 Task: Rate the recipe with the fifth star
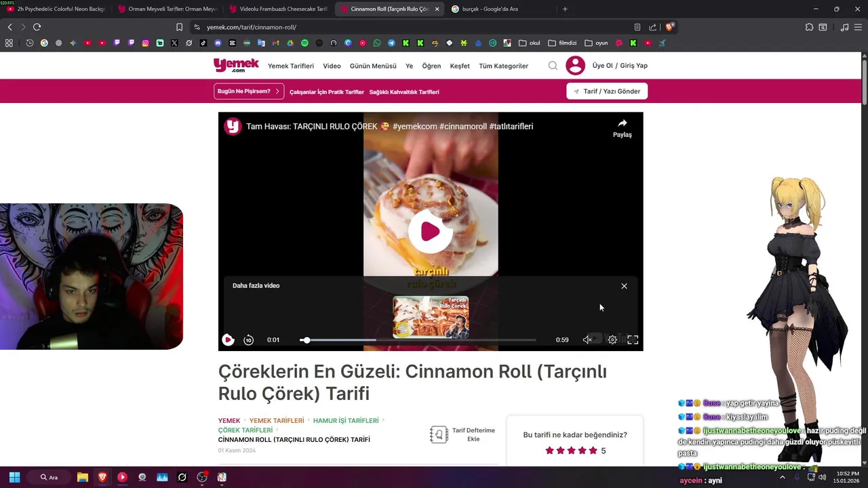click(x=593, y=451)
